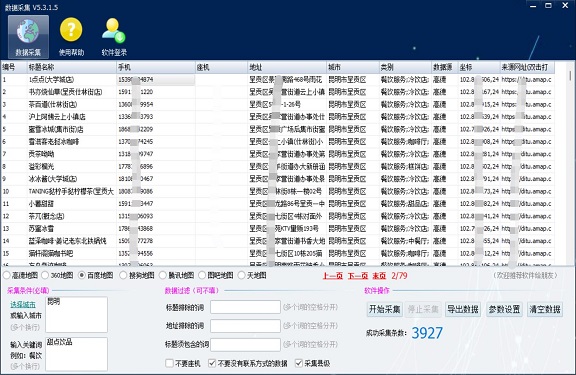Sort by the 地址 column header

(287, 67)
